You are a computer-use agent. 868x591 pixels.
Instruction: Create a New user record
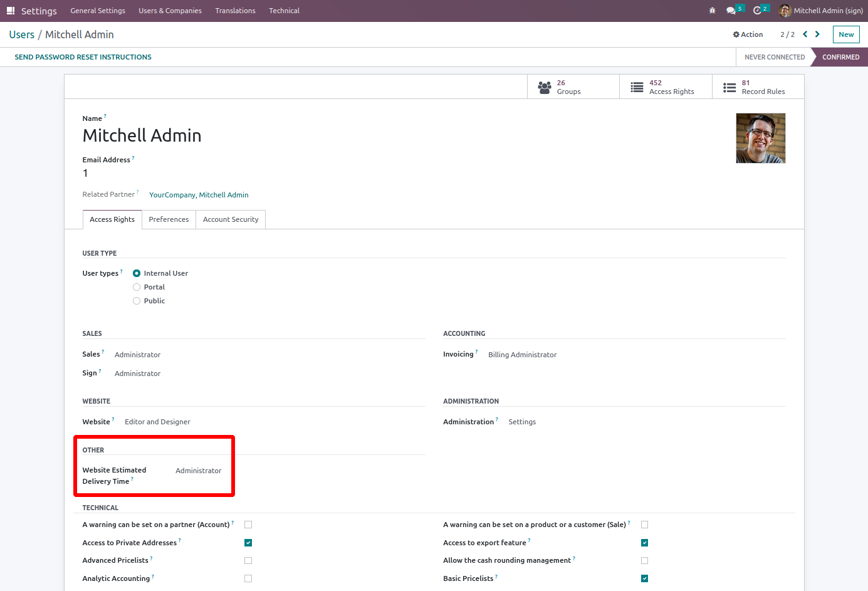[846, 34]
